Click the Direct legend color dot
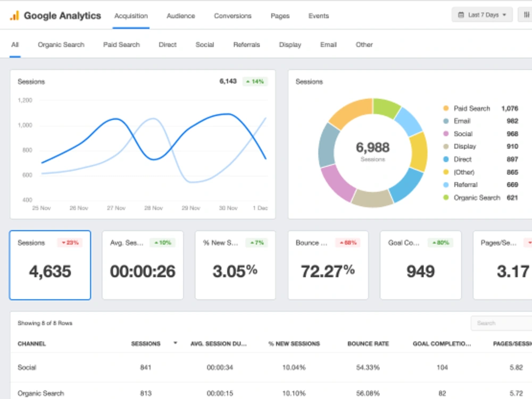Image resolution: width=532 pixels, height=399 pixels. [x=446, y=159]
